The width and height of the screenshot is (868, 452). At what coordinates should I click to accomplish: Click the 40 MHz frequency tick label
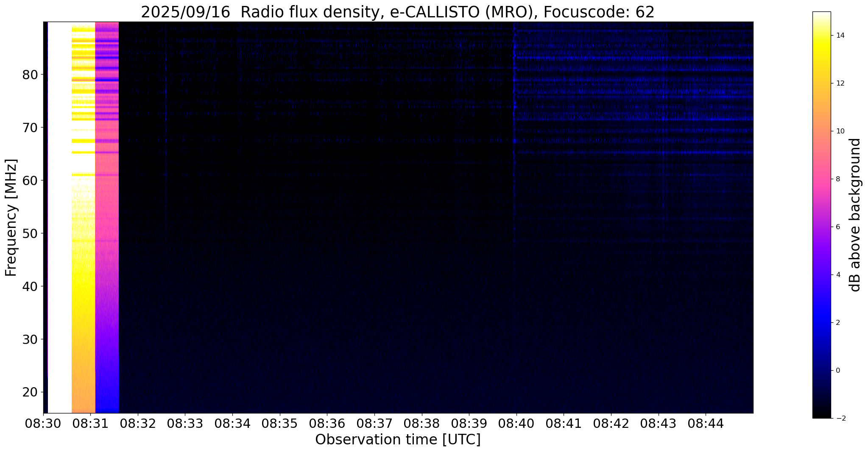click(x=30, y=287)
